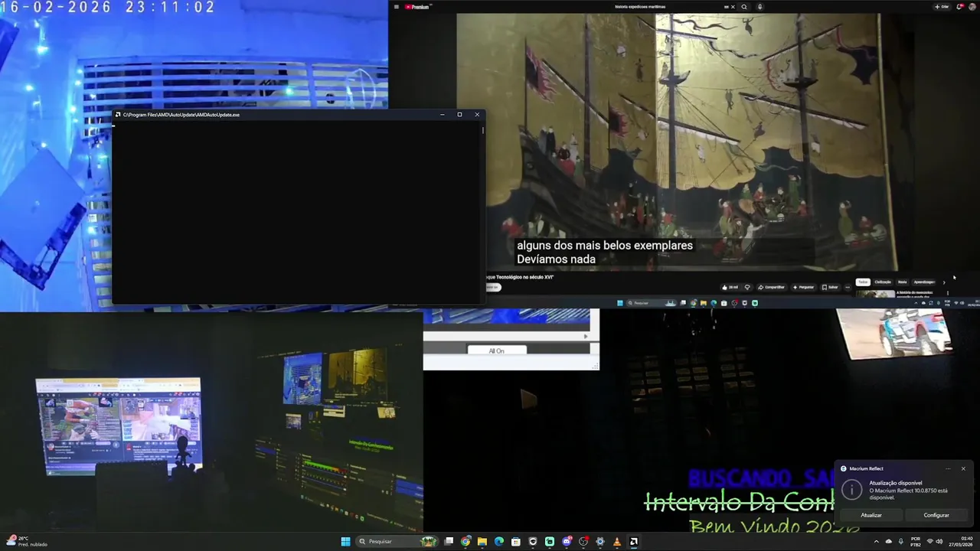Open the YouTube hamburger guide menu
The height and width of the screenshot is (551, 980).
[397, 7]
